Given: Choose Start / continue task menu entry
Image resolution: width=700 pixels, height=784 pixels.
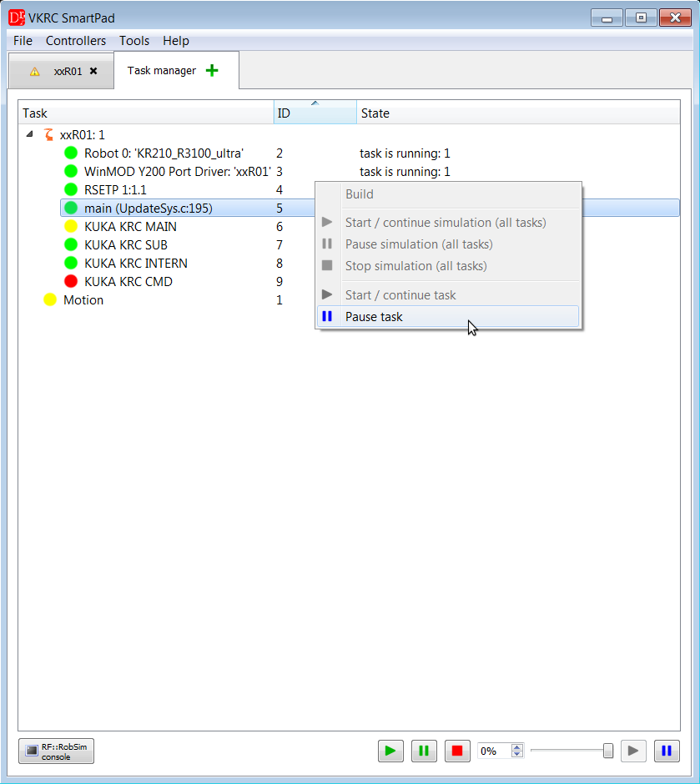Looking at the screenshot, I should [448, 295].
